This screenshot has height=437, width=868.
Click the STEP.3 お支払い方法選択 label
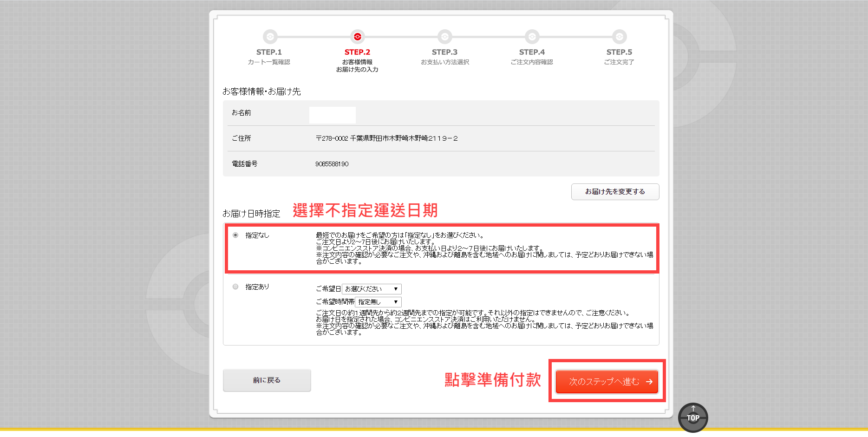click(x=444, y=62)
